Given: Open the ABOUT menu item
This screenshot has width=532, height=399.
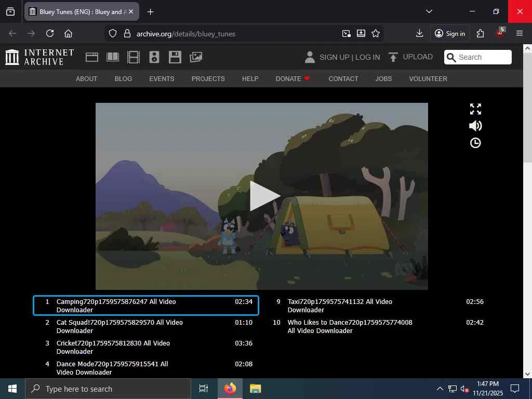Looking at the screenshot, I should click(x=87, y=79).
